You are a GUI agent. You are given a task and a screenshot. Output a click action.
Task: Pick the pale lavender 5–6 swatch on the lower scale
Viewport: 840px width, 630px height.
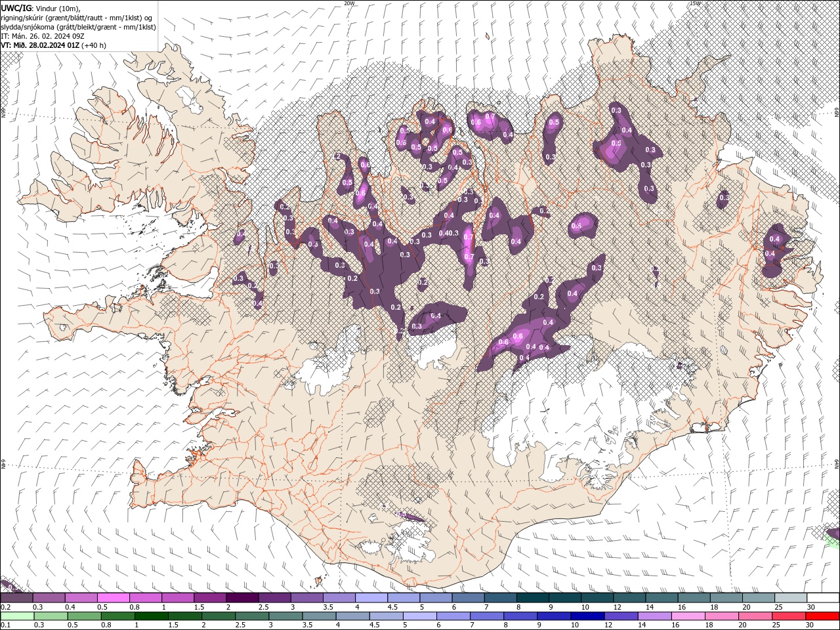[421, 616]
